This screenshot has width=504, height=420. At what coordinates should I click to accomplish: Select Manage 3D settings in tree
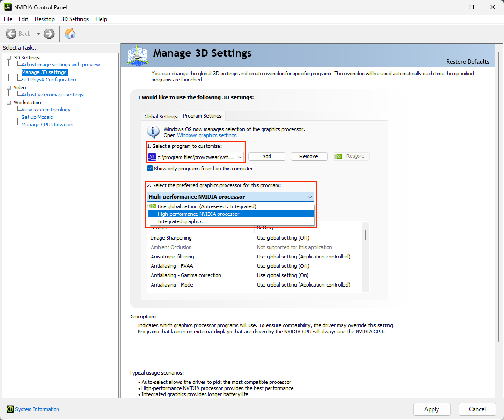point(44,73)
